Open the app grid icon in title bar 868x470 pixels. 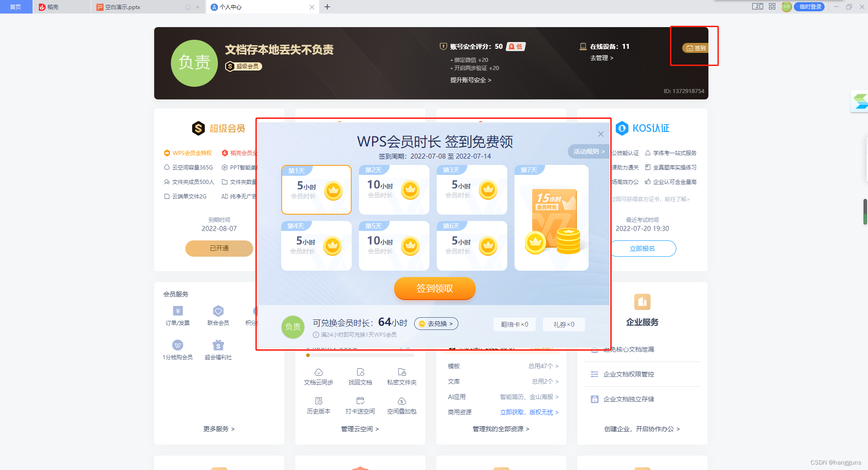click(772, 6)
